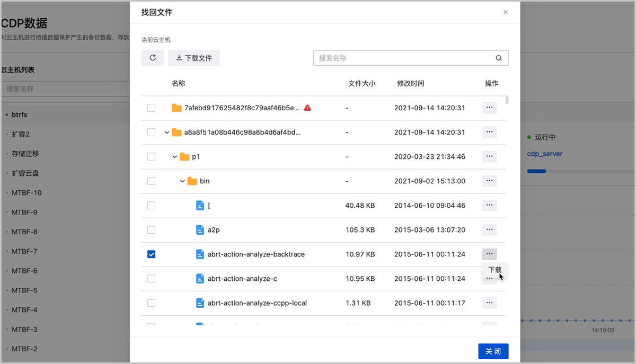Focus the 搜索名称 search field in dialog
The width and height of the screenshot is (636, 364).
[x=403, y=58]
